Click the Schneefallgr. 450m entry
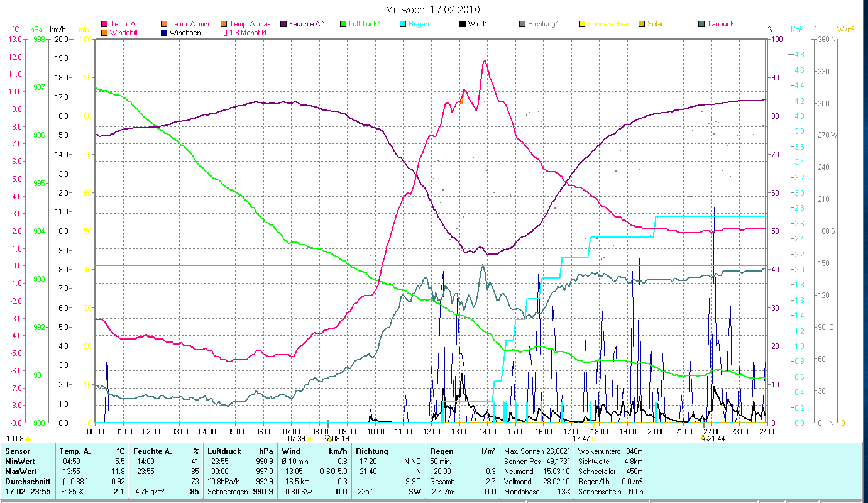Image resolution: width=868 pixels, height=503 pixels. pyautogui.click(x=610, y=472)
